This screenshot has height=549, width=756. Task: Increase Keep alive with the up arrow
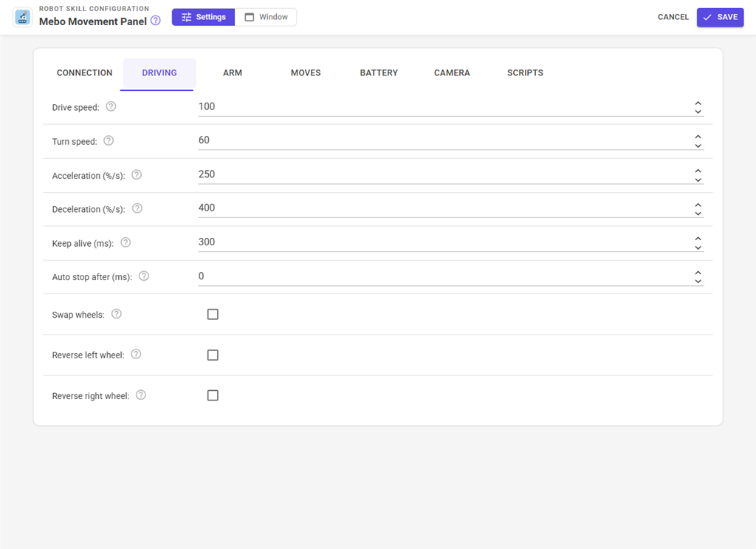(698, 239)
